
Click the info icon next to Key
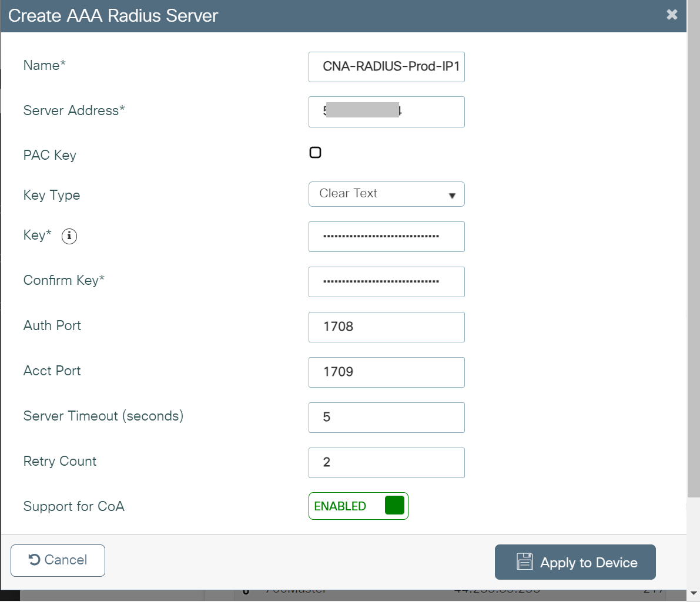pos(69,236)
